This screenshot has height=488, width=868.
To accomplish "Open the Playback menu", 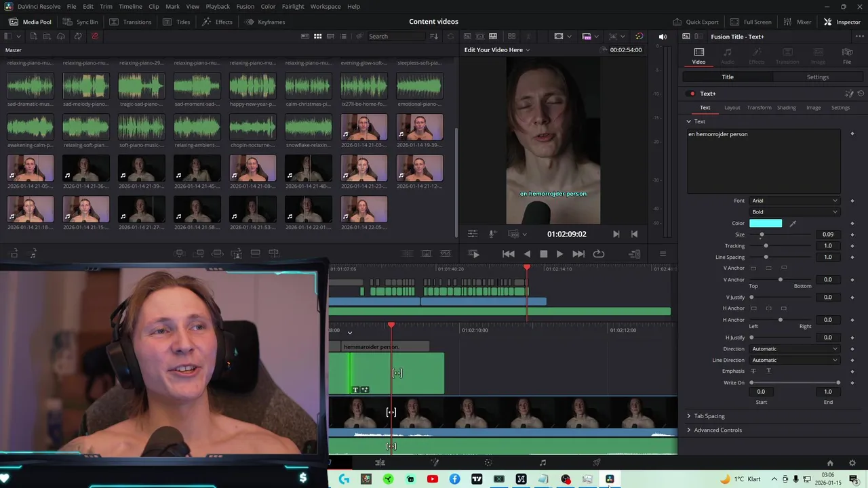I will pyautogui.click(x=218, y=6).
